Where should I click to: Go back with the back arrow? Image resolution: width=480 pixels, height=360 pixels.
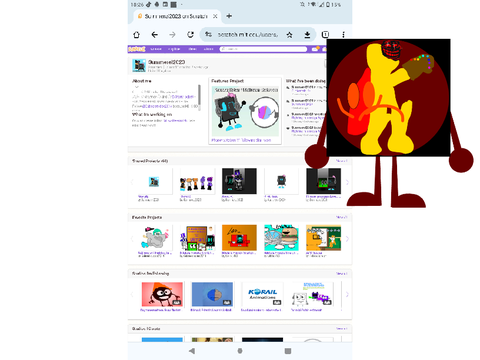click(x=155, y=35)
